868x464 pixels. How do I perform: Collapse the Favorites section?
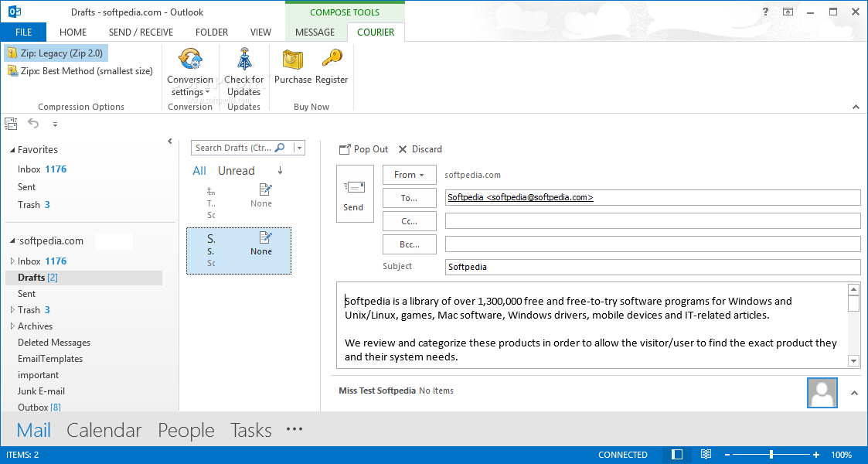coord(13,149)
